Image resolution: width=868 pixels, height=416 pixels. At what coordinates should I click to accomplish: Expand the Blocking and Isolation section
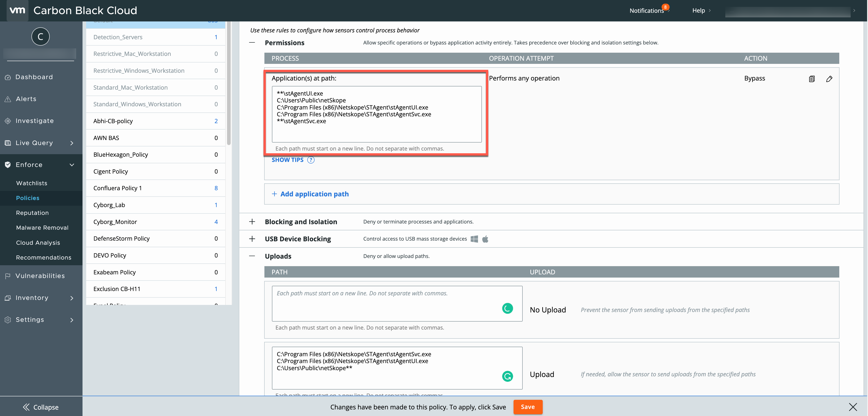252,222
